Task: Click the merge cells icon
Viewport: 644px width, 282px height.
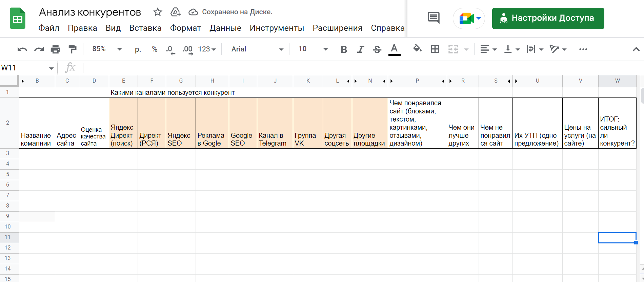Action: [453, 49]
